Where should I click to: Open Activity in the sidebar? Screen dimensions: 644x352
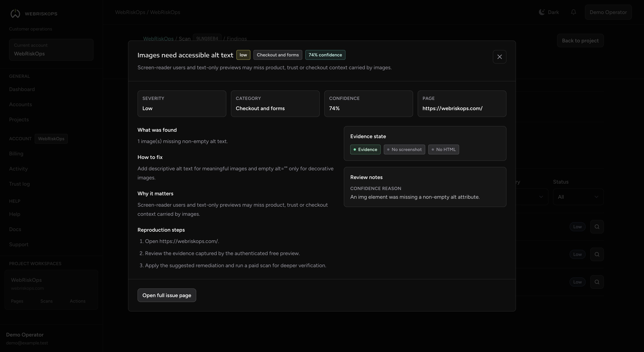[x=18, y=169]
